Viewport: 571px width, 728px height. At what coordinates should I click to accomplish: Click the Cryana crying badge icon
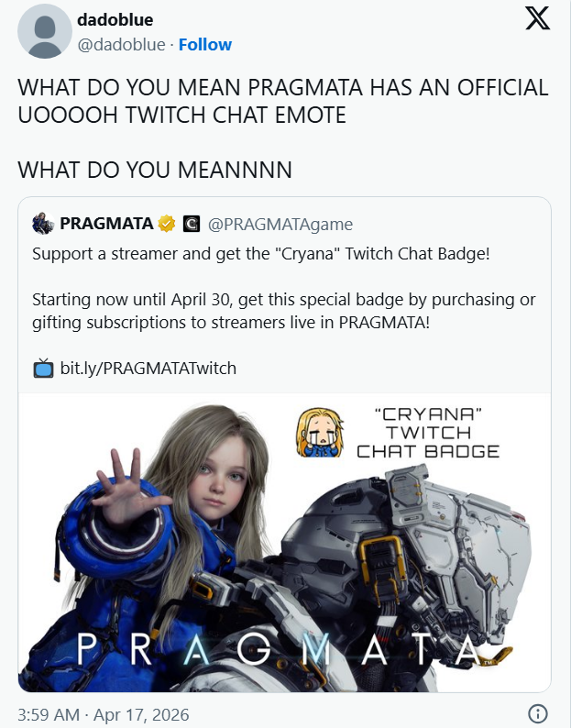tap(320, 433)
